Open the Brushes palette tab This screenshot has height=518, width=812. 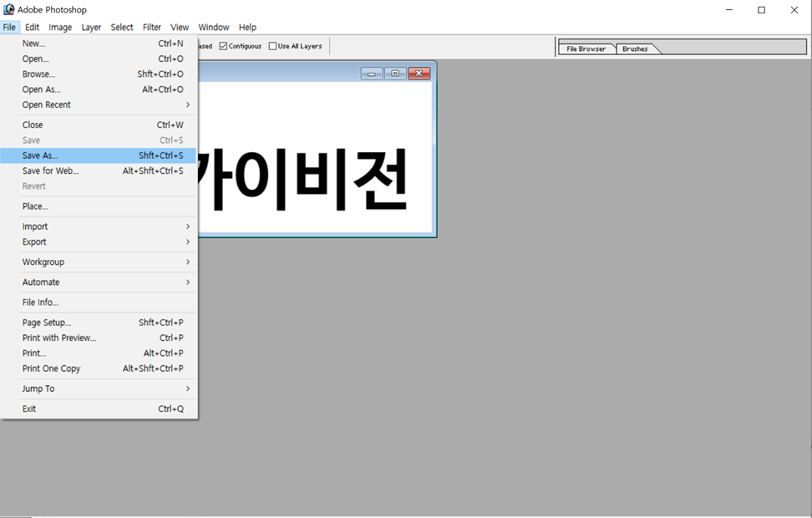635,48
